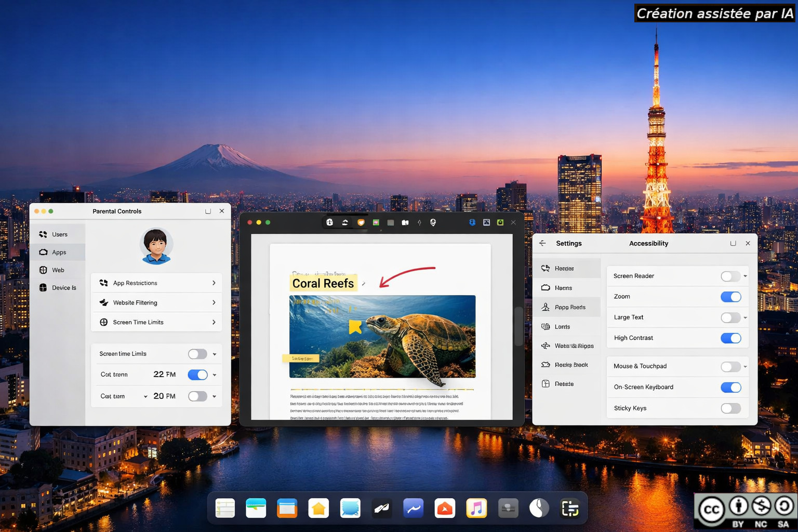This screenshot has height=532, width=798.
Task: Select Apps in Parental Controls sidebar
Action: tap(58, 252)
